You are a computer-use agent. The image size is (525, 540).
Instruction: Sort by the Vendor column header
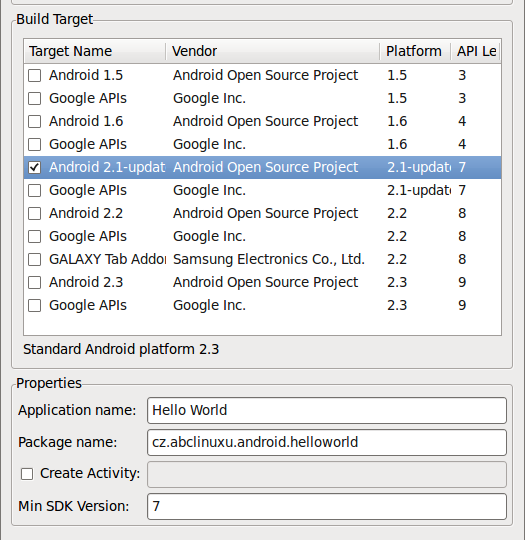(x=273, y=51)
